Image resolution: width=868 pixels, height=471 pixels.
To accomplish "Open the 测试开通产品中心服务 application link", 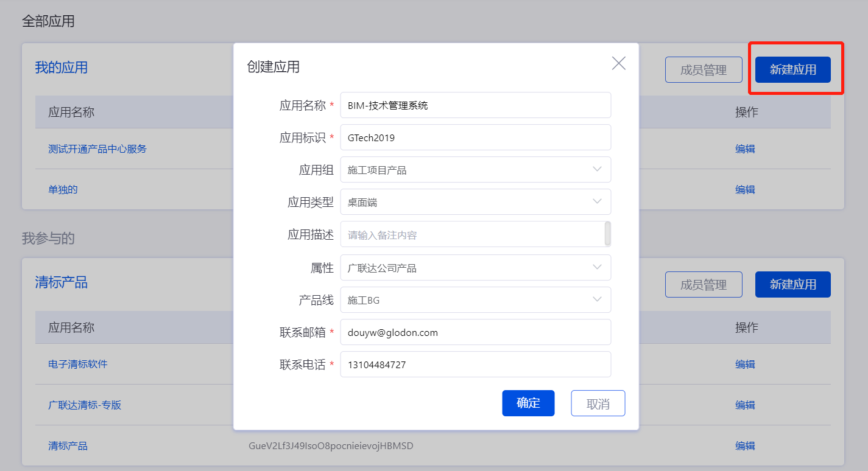I will pos(97,148).
